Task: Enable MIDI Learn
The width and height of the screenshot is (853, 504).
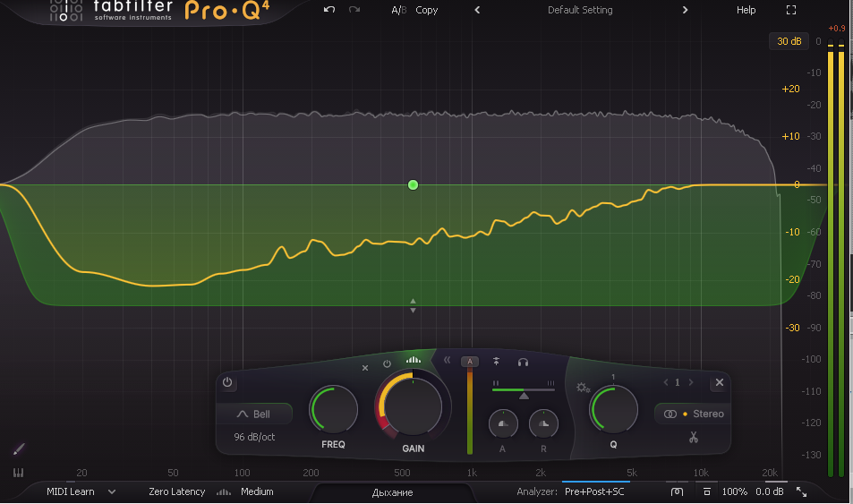Action: coord(70,492)
